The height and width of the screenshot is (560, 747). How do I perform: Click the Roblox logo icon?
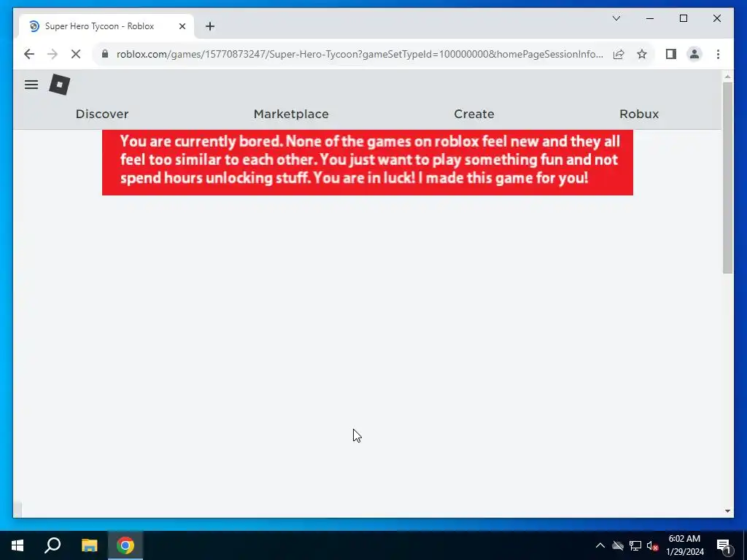[60, 85]
